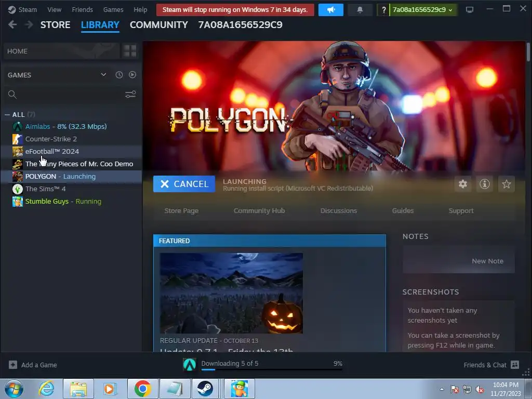Open Windows Media Player taskbar icon
532x399 pixels.
pyautogui.click(x=110, y=389)
